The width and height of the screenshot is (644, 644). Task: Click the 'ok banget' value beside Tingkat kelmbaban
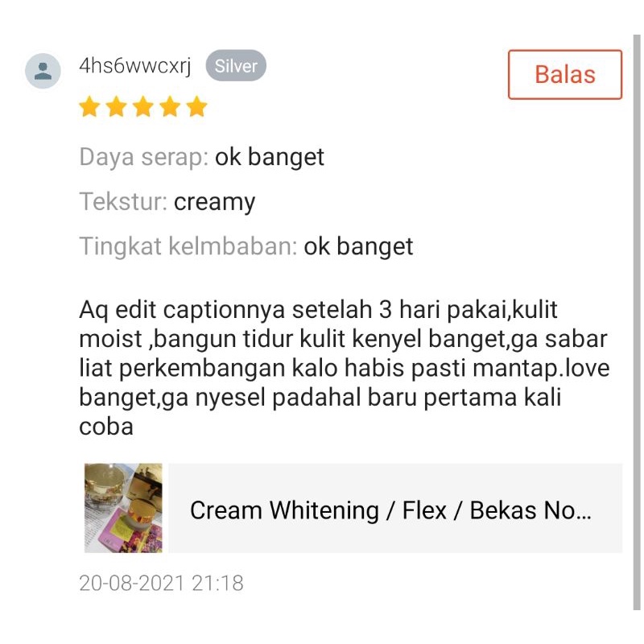tap(358, 246)
